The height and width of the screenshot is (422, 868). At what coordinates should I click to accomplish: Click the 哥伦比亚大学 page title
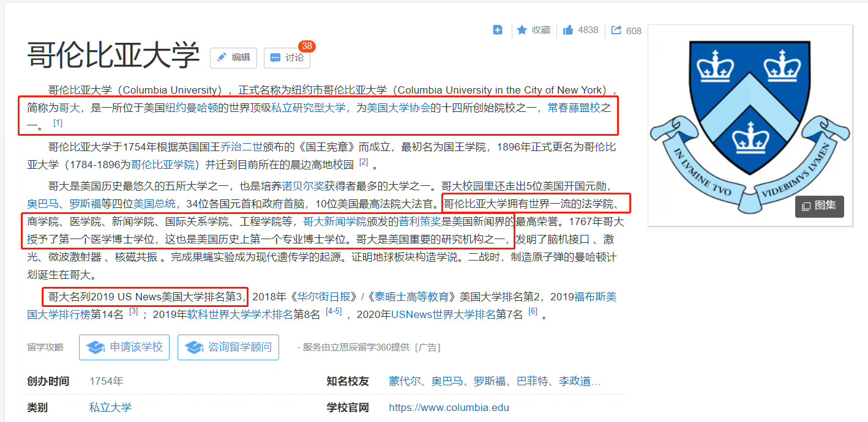113,56
